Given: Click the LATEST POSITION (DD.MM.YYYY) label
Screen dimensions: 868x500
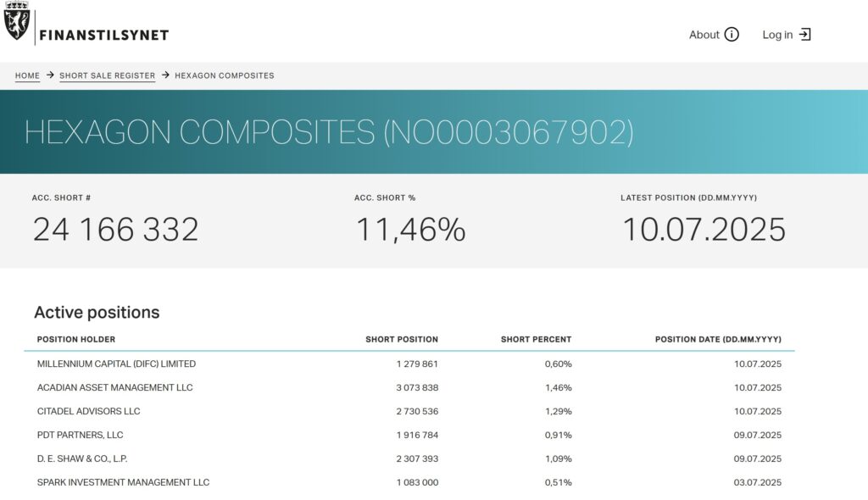Looking at the screenshot, I should [688, 197].
